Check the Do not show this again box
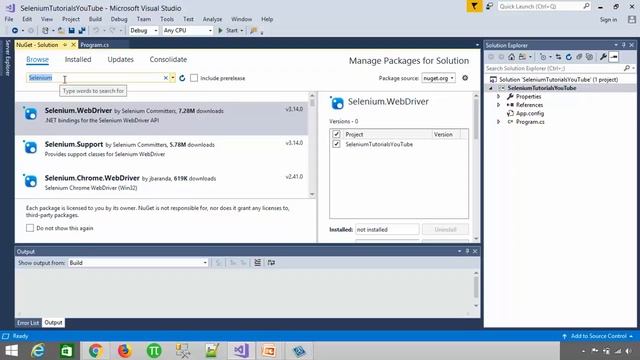The height and width of the screenshot is (360, 640). pyautogui.click(x=30, y=228)
